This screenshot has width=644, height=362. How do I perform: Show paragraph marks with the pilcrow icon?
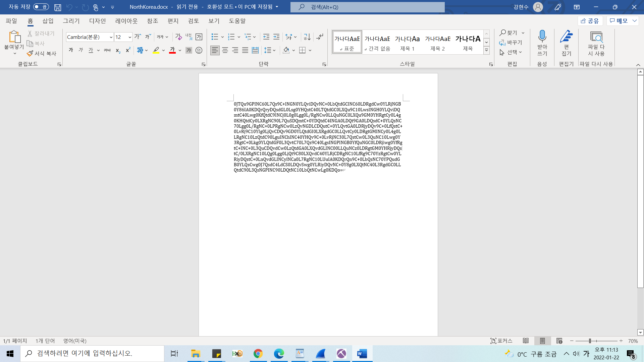pos(320,37)
